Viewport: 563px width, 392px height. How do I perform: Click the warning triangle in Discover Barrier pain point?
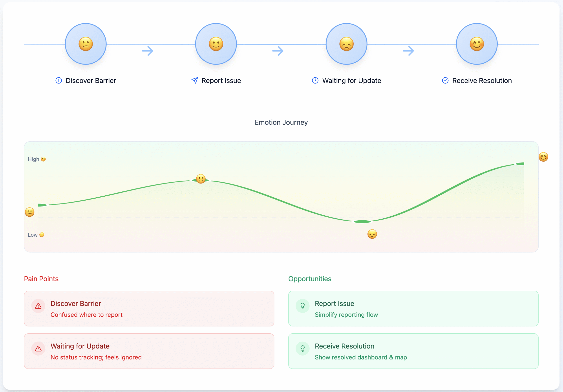[x=38, y=306]
